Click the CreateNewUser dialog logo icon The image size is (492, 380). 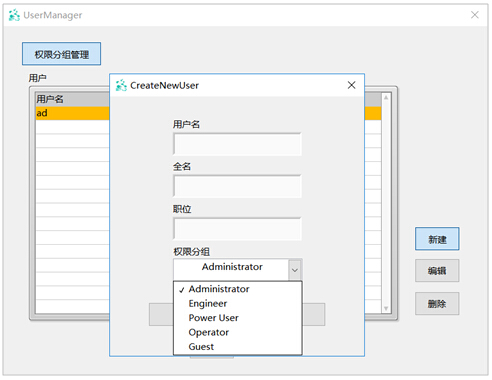coord(121,85)
